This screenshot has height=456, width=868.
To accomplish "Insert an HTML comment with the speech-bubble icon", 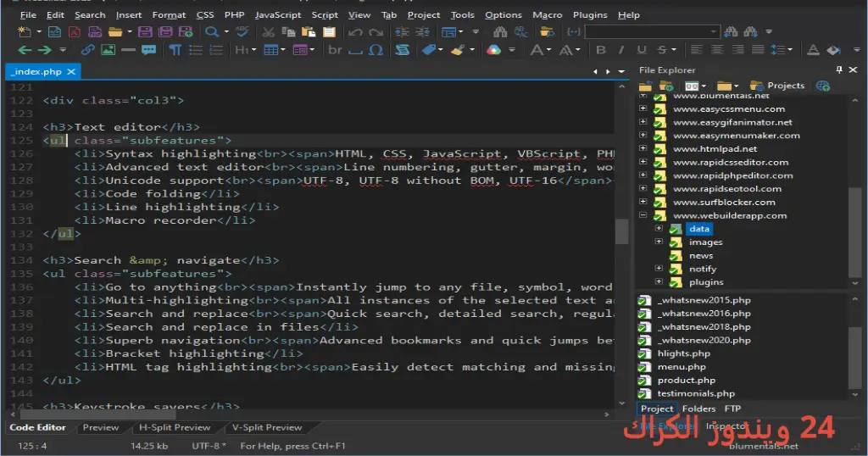I will [148, 50].
